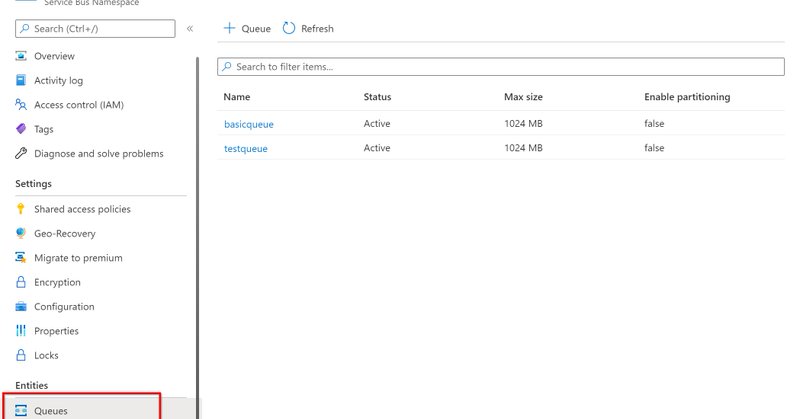Click the Migrate to premium icon
The width and height of the screenshot is (800, 419).
coord(21,257)
